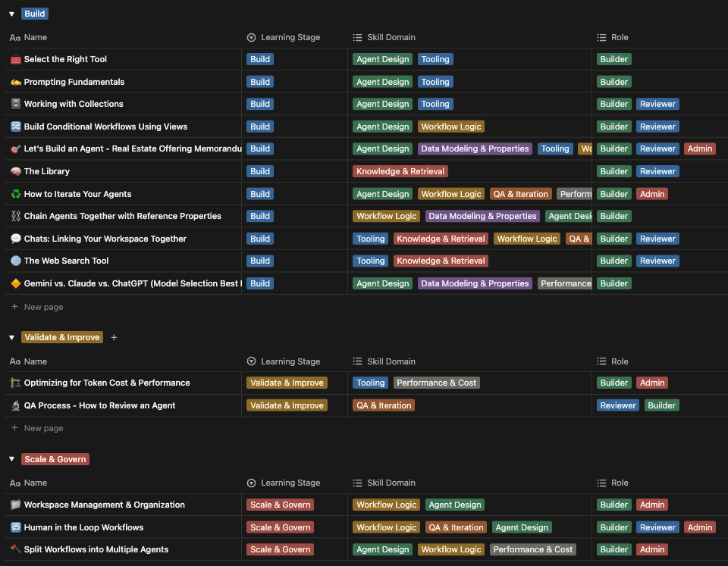Click Reviewer tag in QA Process row

[618, 405]
